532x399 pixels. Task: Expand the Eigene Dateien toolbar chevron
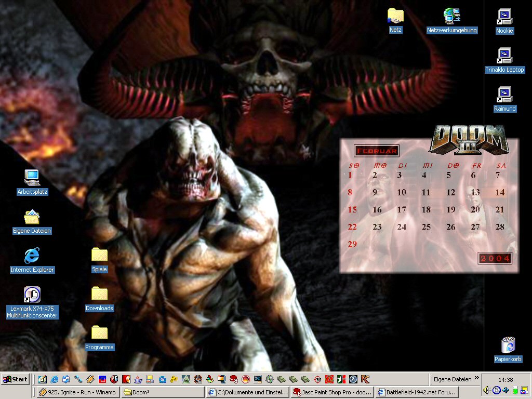tap(477, 378)
